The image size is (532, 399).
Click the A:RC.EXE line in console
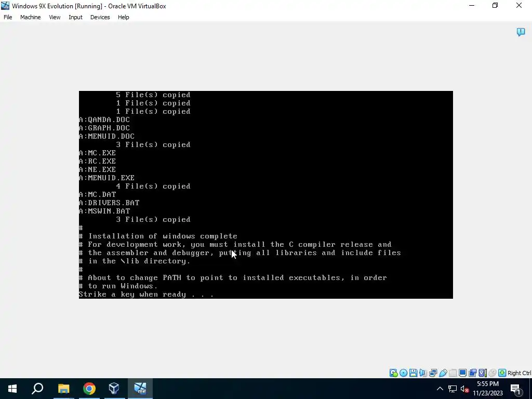click(97, 161)
